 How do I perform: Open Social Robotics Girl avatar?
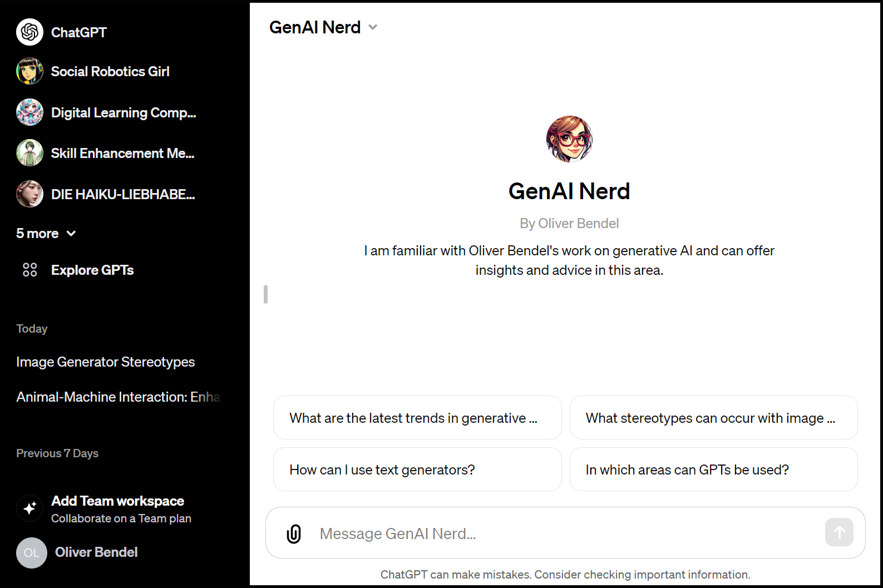(x=29, y=71)
